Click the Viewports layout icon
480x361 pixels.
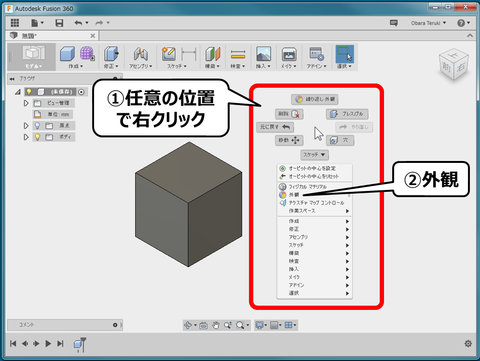point(289,325)
